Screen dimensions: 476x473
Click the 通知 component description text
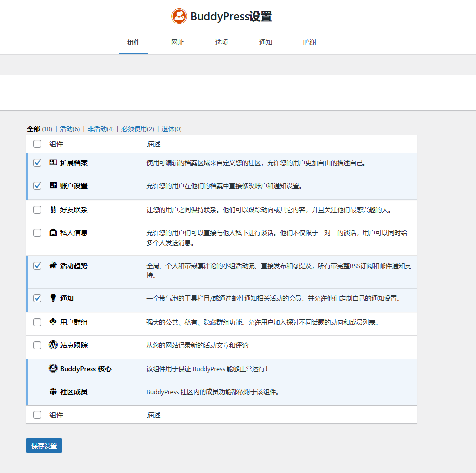pos(273,298)
